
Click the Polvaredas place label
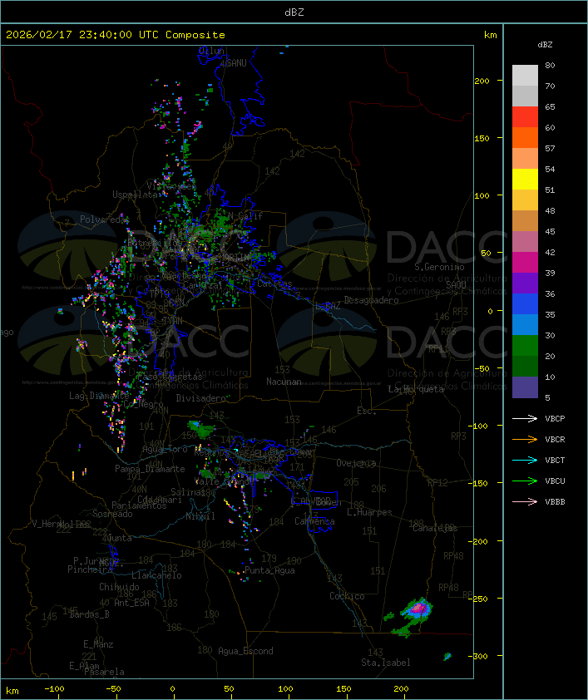(x=104, y=219)
